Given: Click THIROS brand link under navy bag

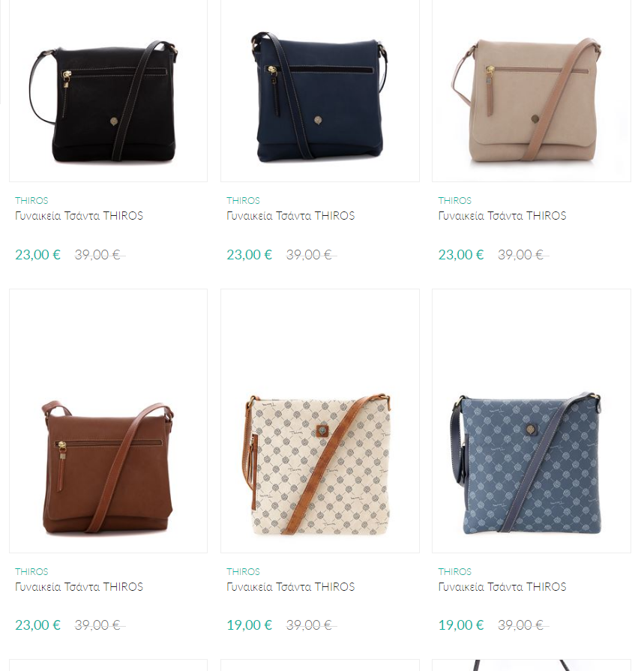Looking at the screenshot, I should 243,201.
